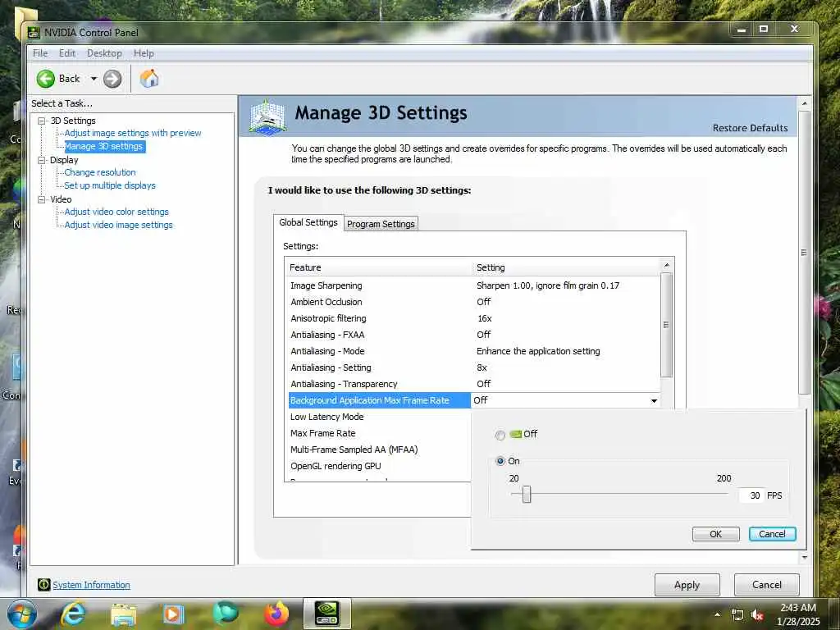Viewport: 840px width, 630px height.
Task: Open Adjust image settings with preview
Action: [x=133, y=133]
